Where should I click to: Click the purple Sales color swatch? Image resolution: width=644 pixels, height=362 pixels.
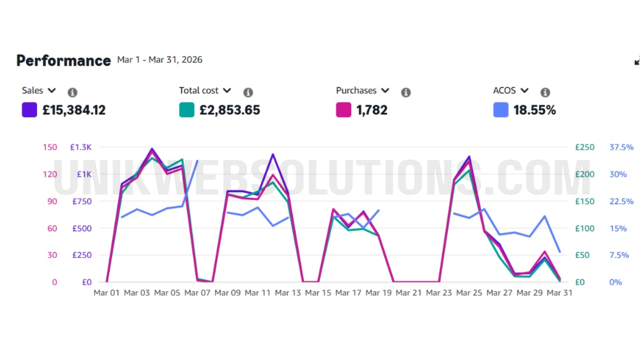[x=30, y=110]
